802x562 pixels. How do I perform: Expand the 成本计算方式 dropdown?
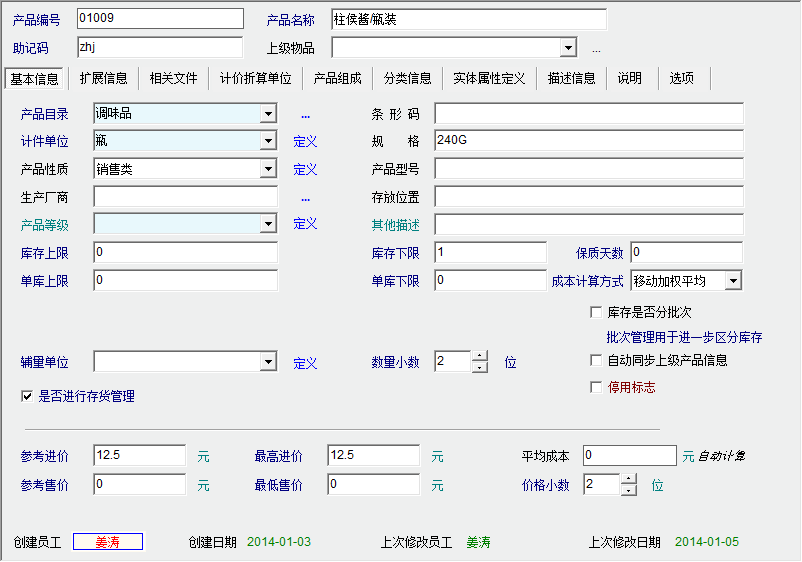pyautogui.click(x=733, y=281)
